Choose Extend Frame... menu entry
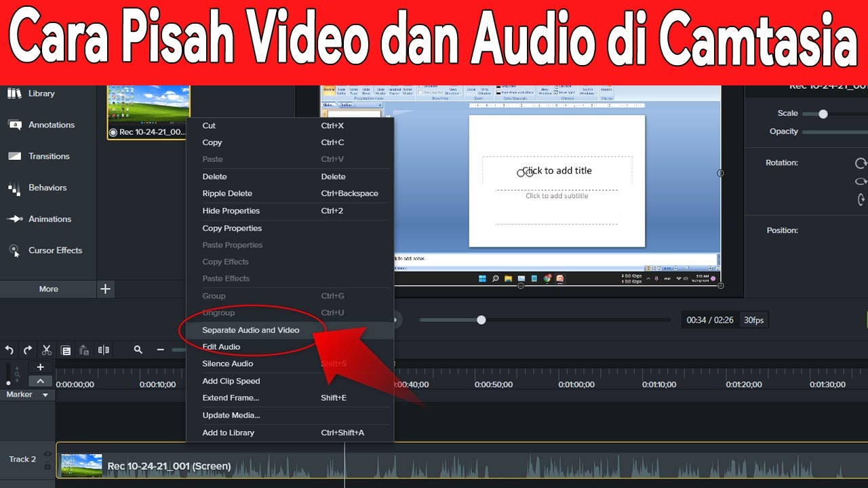868x488 pixels. tap(290, 398)
